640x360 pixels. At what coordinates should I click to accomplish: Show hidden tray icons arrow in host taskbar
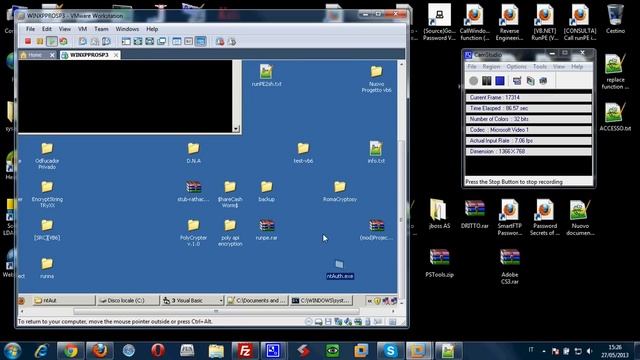pos(544,351)
